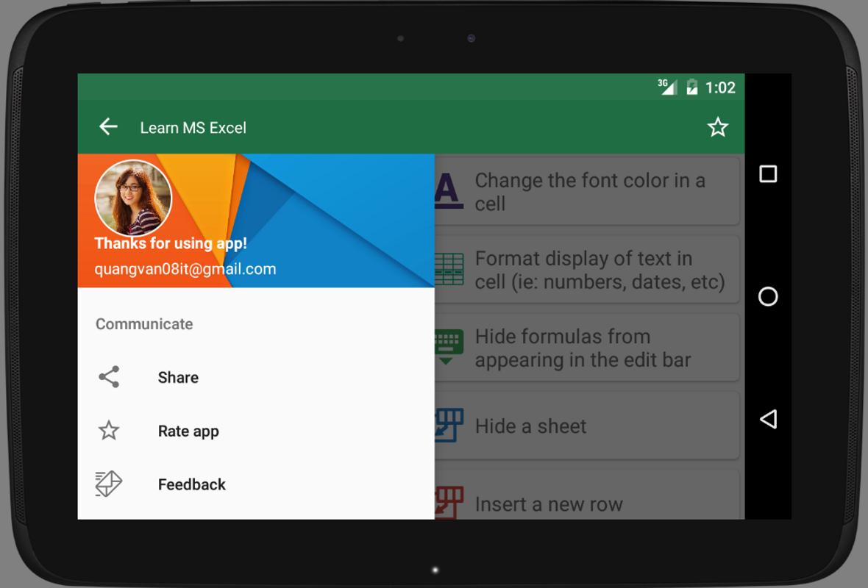Tap the 'Communicate' section heading
This screenshot has width=868, height=588.
(144, 324)
